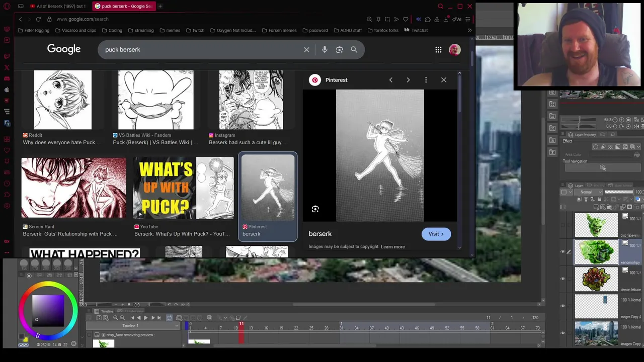Viewport: 644px width, 362px height.
Task: Hide the xenomorphpy layer
Action: (x=563, y=252)
